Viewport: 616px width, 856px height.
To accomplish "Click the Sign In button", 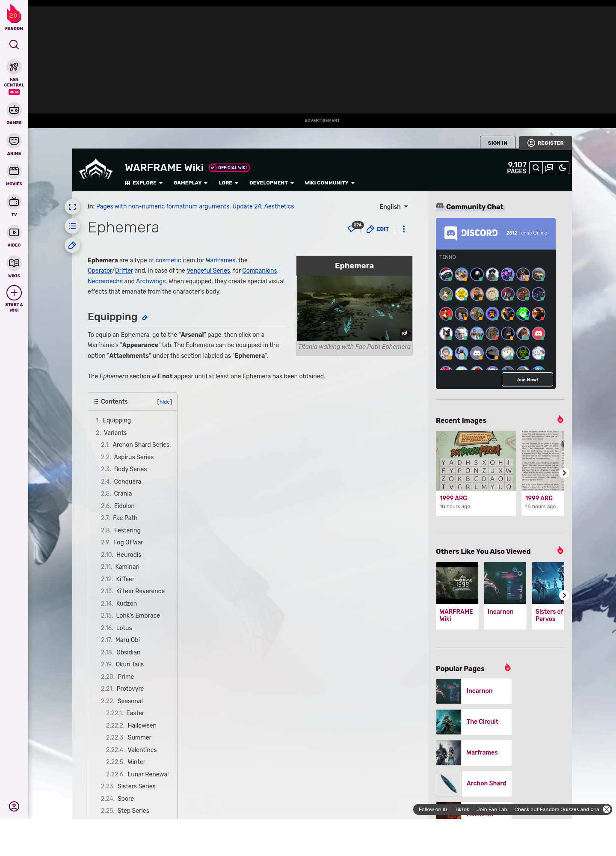I will click(x=498, y=143).
